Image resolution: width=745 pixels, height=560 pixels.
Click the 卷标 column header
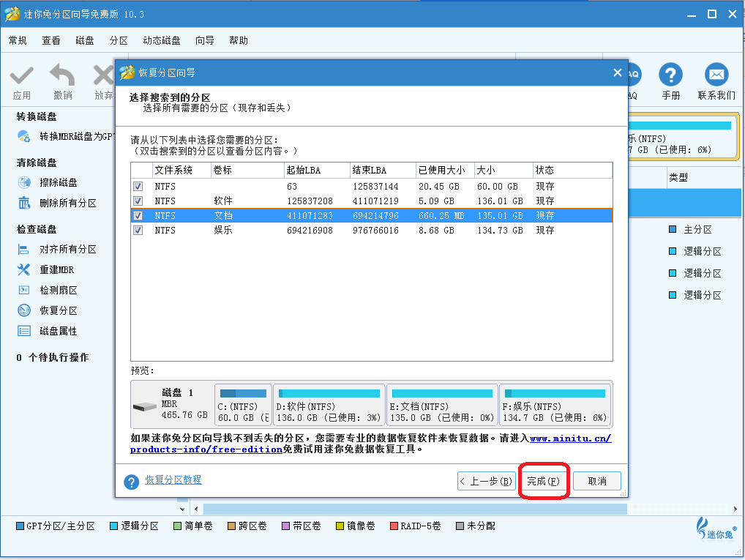pos(247,170)
